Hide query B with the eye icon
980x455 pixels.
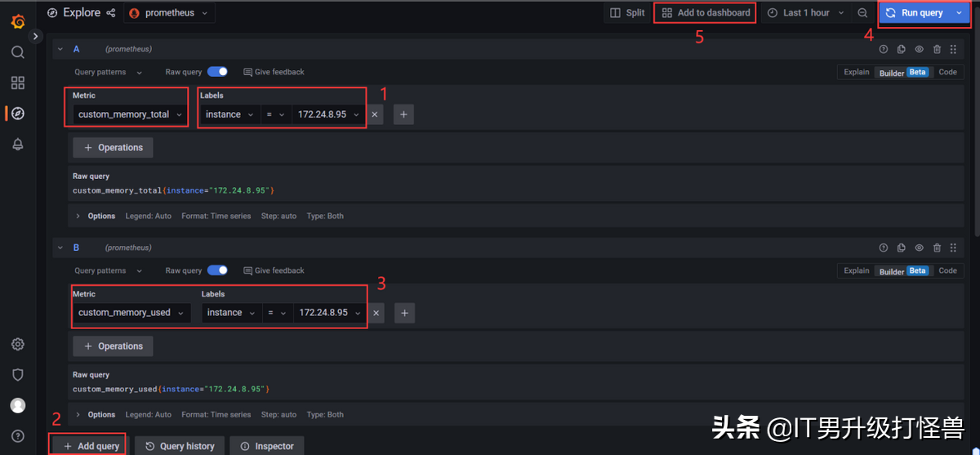pos(919,248)
